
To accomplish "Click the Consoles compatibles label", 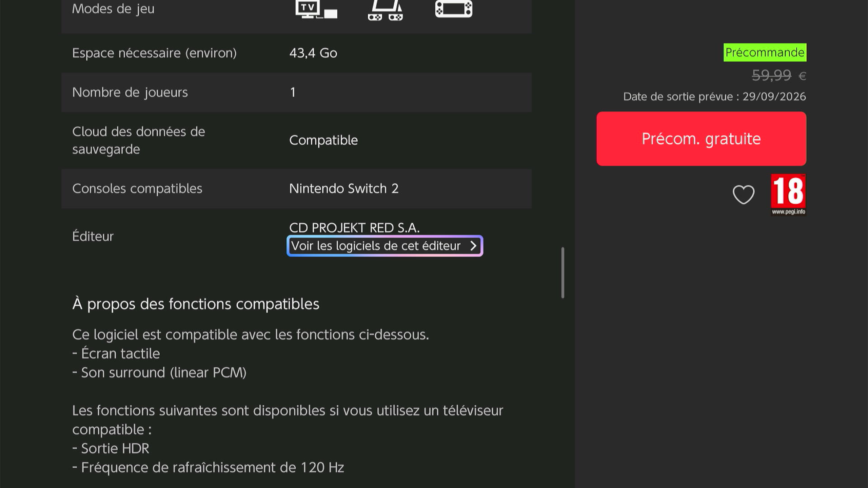I will pyautogui.click(x=137, y=188).
